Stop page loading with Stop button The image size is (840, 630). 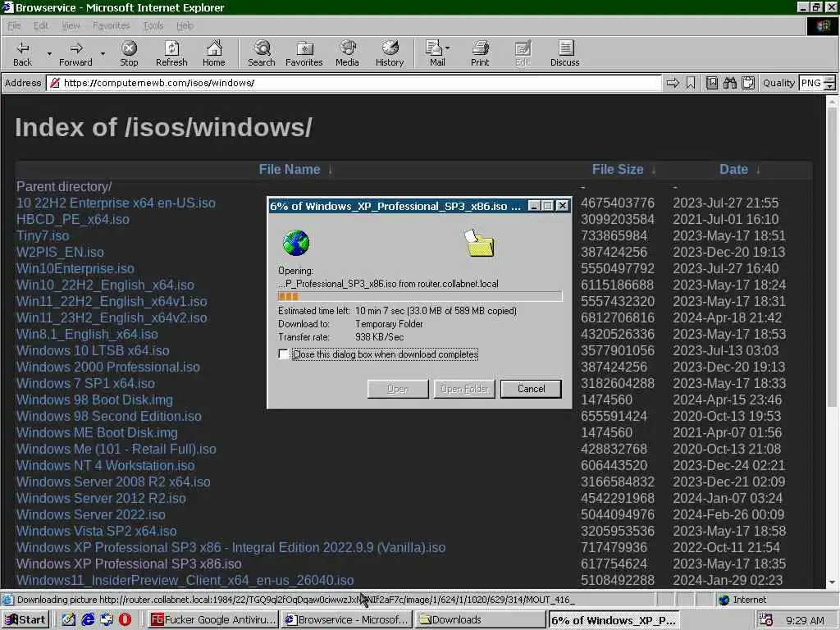click(x=129, y=53)
